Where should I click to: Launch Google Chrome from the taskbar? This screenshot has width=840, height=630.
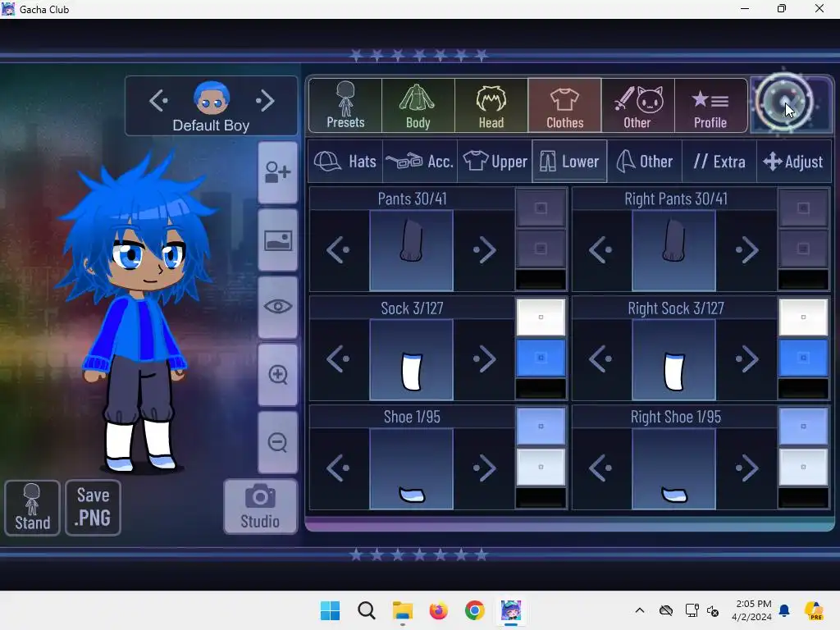tap(475, 610)
